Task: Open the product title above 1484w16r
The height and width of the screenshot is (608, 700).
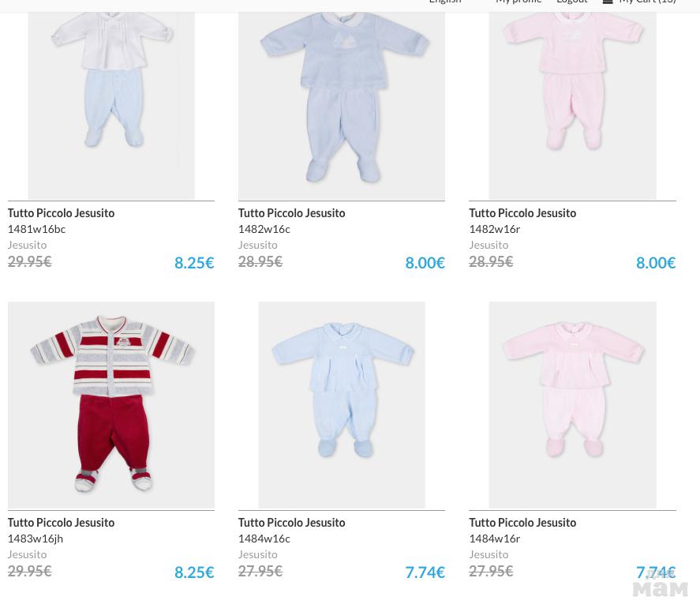Action: pyautogui.click(x=522, y=523)
